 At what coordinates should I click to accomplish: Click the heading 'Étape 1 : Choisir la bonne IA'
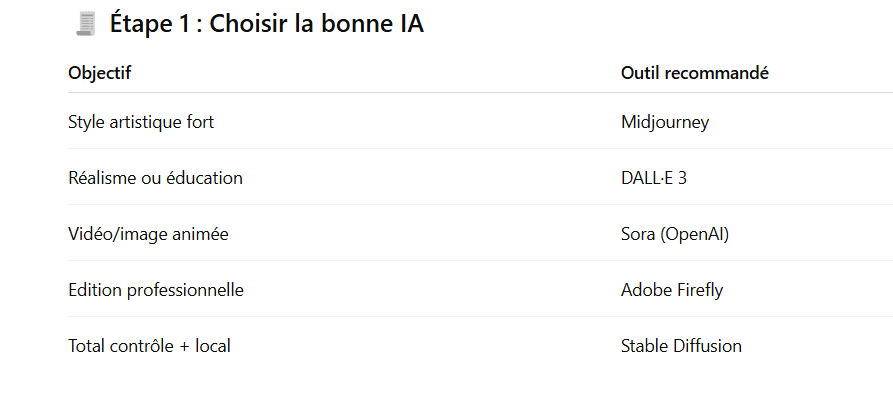click(x=267, y=24)
